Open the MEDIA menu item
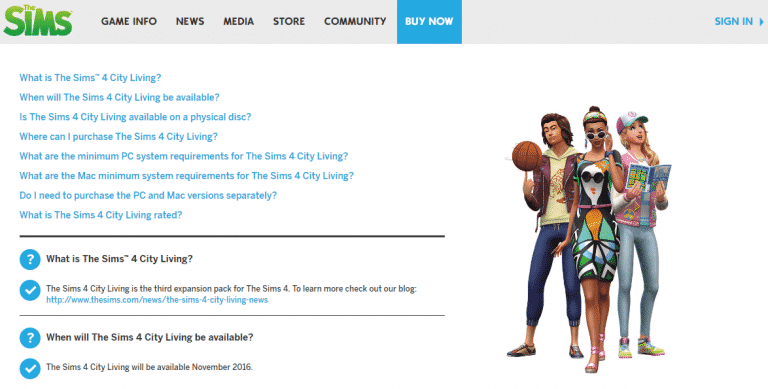Image resolution: width=768 pixels, height=389 pixels. pyautogui.click(x=239, y=22)
